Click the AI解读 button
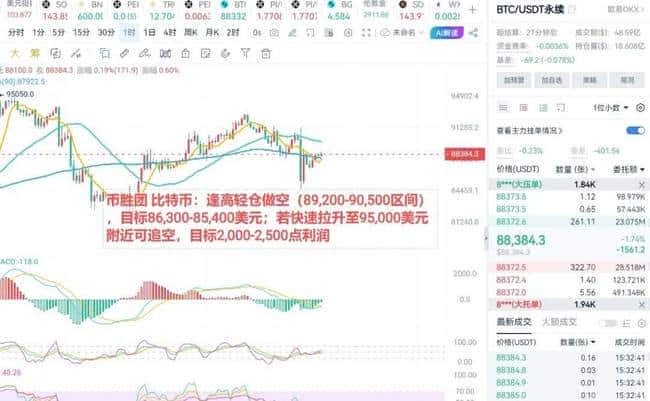This screenshot has height=401, width=650. click(x=447, y=33)
